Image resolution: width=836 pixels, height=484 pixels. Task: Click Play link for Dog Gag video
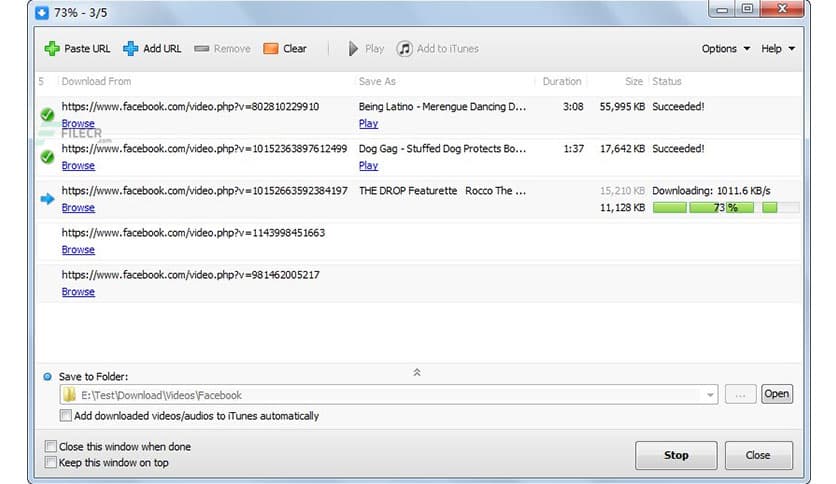coord(368,165)
